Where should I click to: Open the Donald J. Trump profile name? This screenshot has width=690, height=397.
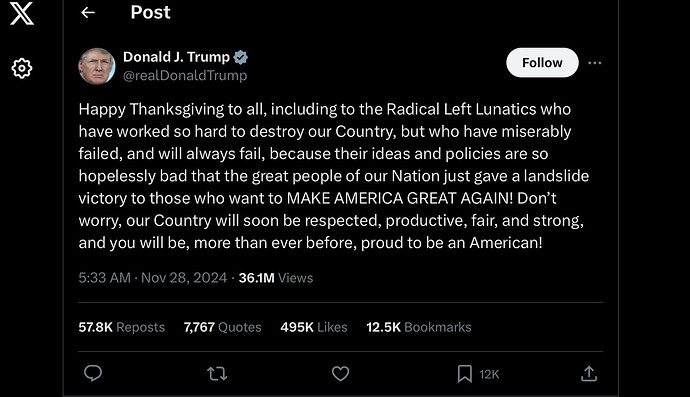coord(176,57)
